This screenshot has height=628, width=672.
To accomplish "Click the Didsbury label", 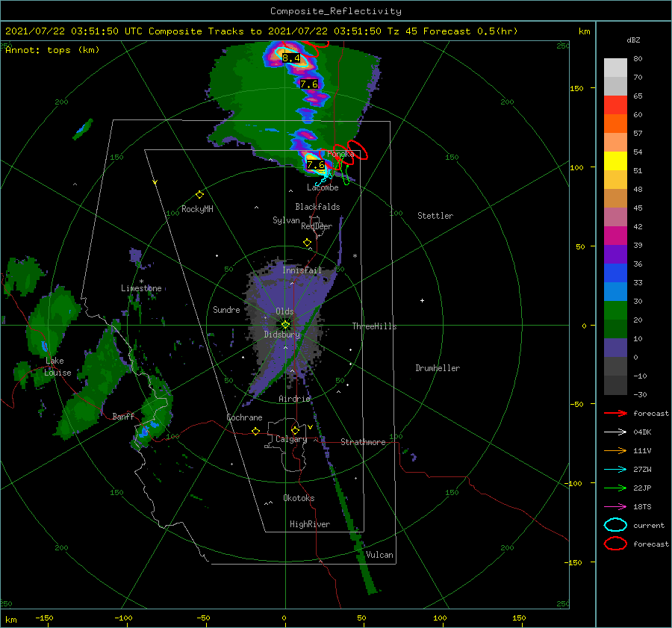I will [282, 335].
